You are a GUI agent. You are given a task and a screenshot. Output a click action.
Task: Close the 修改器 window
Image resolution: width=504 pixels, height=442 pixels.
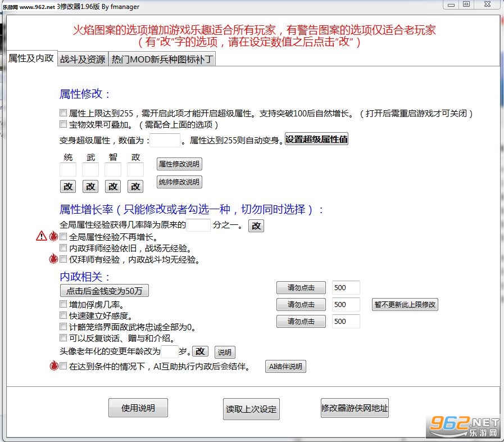(487, 4)
